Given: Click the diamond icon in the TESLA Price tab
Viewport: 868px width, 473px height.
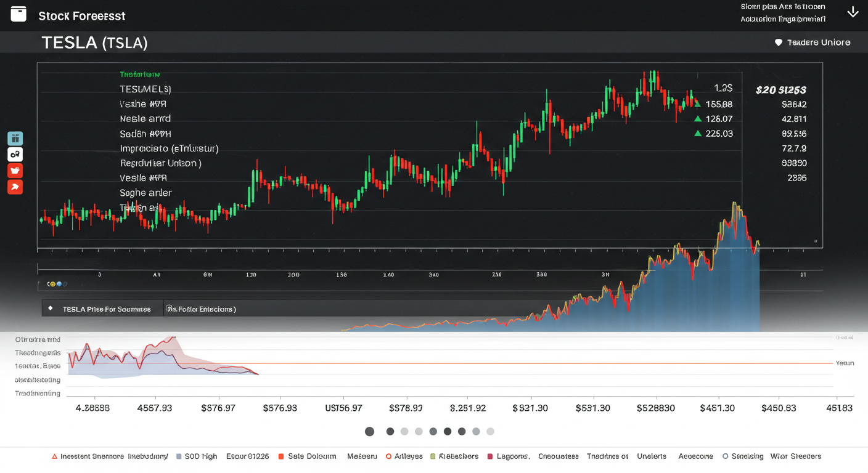Looking at the screenshot, I should click(x=51, y=309).
